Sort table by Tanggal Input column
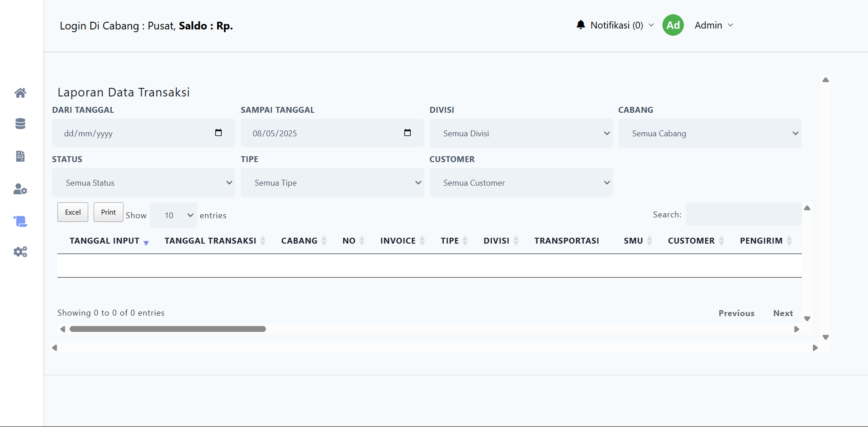Viewport: 868px width, 427px height. [104, 241]
